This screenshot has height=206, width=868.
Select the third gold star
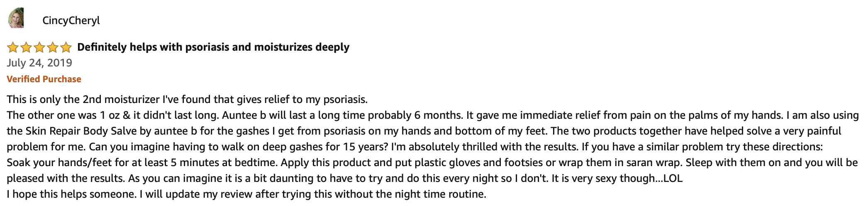(x=39, y=48)
